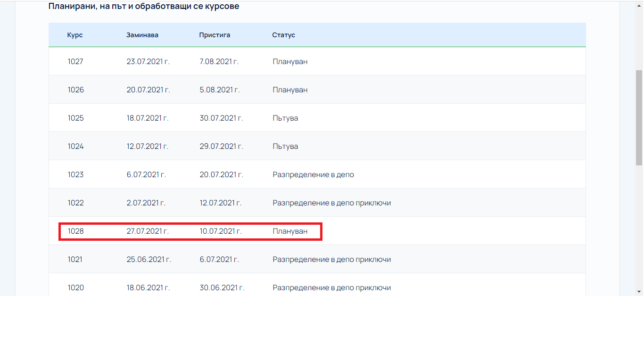Click the Статус column header

(x=283, y=35)
